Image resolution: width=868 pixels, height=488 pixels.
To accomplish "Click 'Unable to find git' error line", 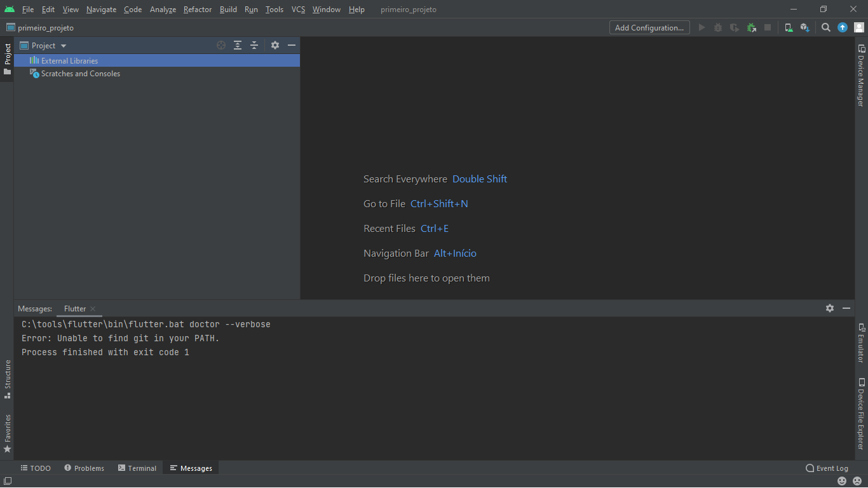I will pos(121,338).
